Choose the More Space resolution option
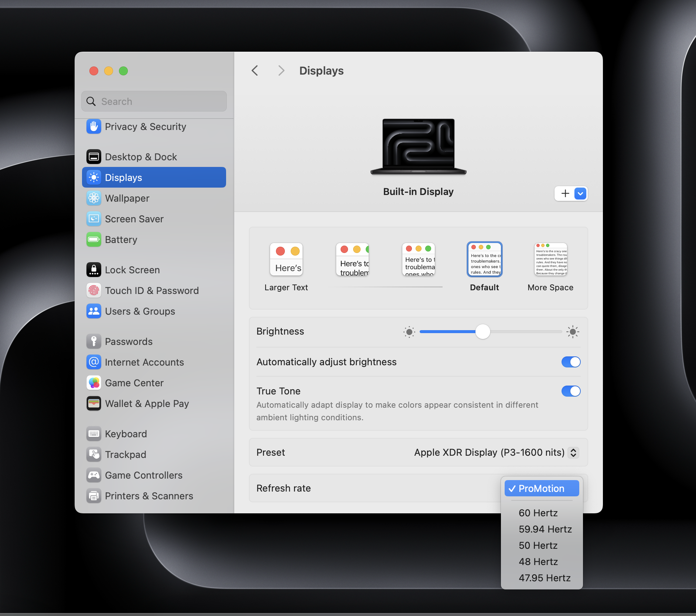This screenshot has width=696, height=616. point(550,260)
